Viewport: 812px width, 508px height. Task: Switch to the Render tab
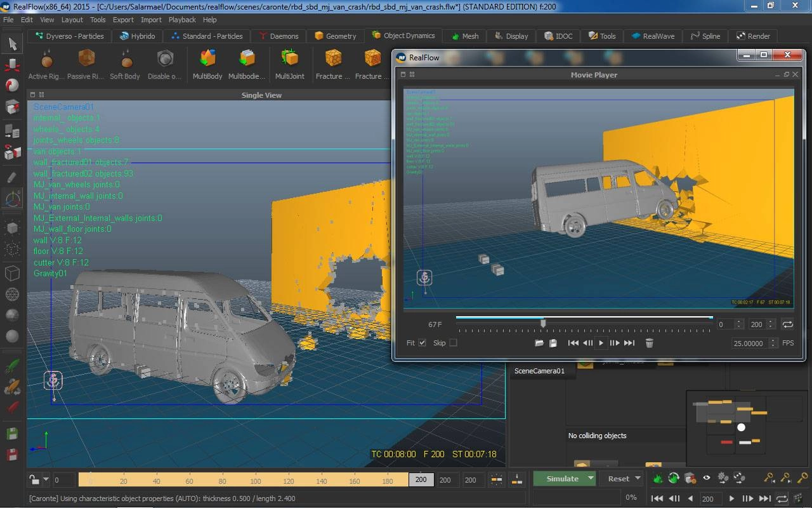point(753,36)
